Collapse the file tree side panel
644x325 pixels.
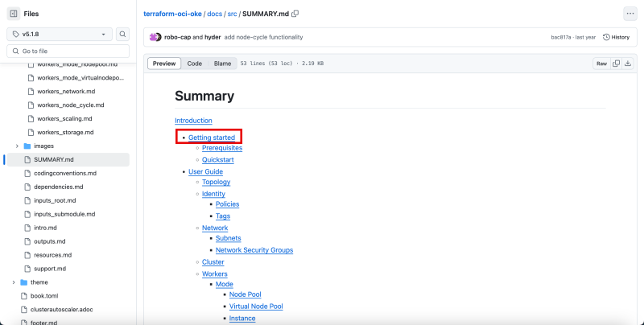pyautogui.click(x=14, y=14)
